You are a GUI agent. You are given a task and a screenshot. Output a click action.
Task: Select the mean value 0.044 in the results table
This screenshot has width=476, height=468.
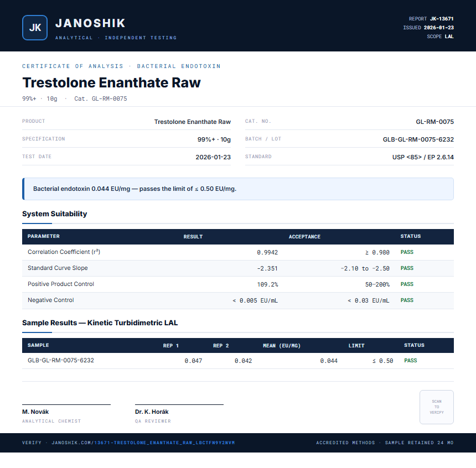(329, 361)
